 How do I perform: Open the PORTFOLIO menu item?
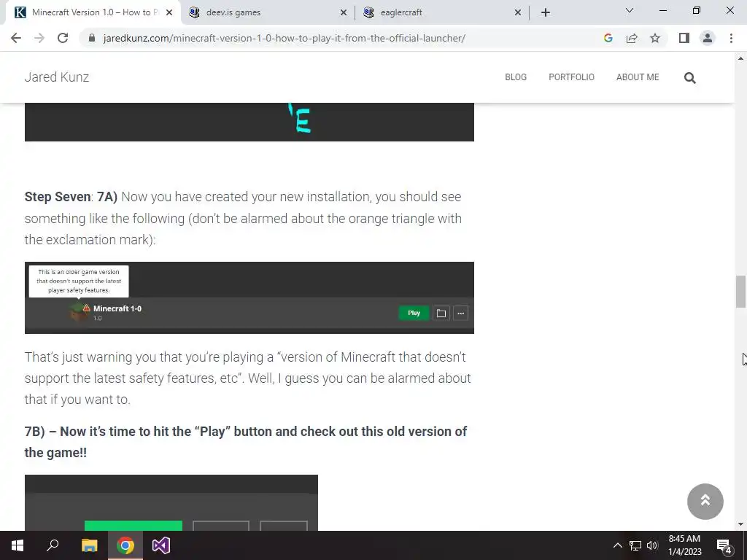572,77
